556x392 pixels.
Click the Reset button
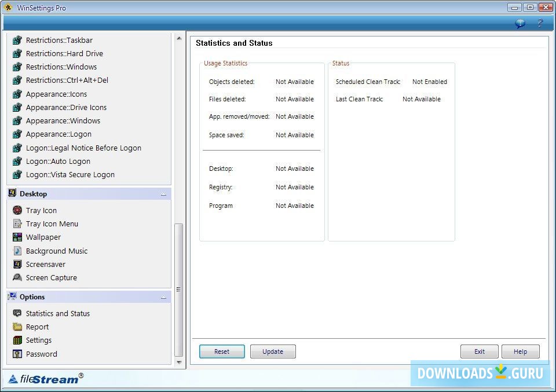coord(222,351)
